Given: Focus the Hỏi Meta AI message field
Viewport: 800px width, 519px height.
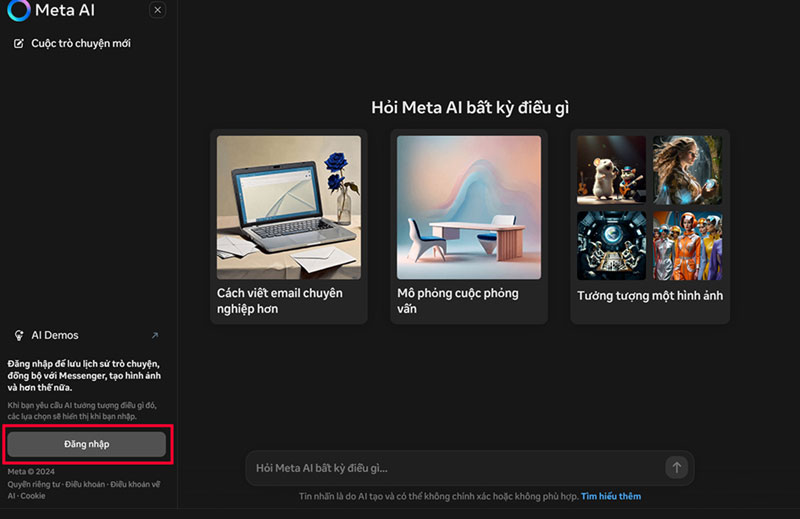Looking at the screenshot, I should (x=455, y=467).
